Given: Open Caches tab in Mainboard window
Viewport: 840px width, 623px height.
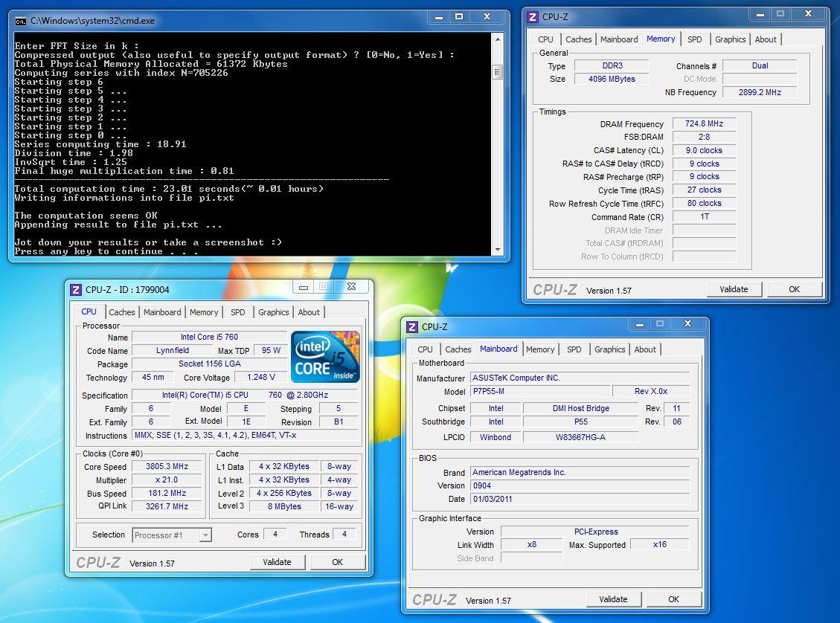Looking at the screenshot, I should pos(458,349).
